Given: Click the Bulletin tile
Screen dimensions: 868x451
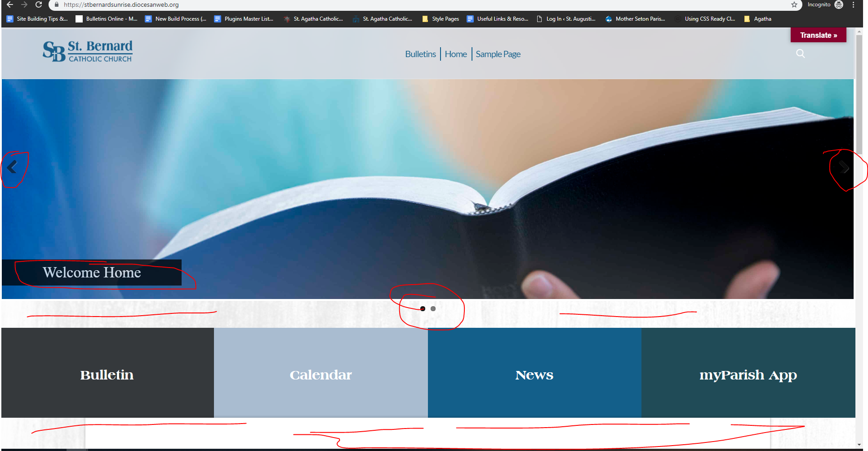Looking at the screenshot, I should (107, 374).
